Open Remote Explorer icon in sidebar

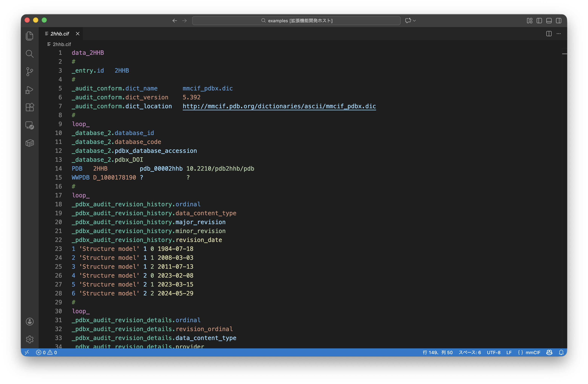30,125
